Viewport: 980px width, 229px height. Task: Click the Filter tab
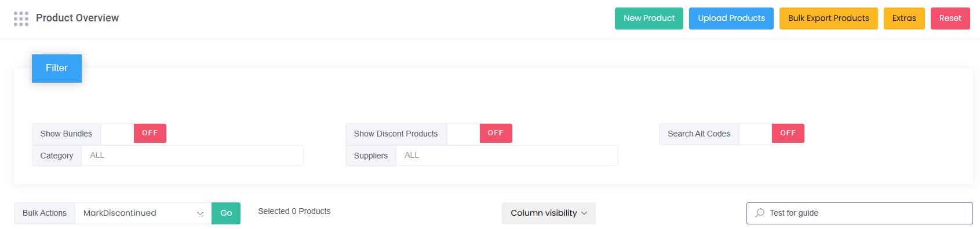57,68
